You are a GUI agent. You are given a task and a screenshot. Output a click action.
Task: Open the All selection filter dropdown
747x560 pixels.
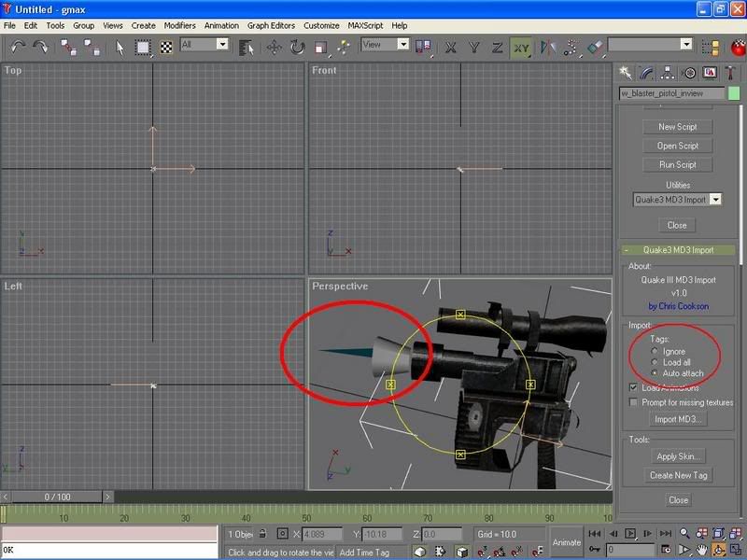(222, 44)
